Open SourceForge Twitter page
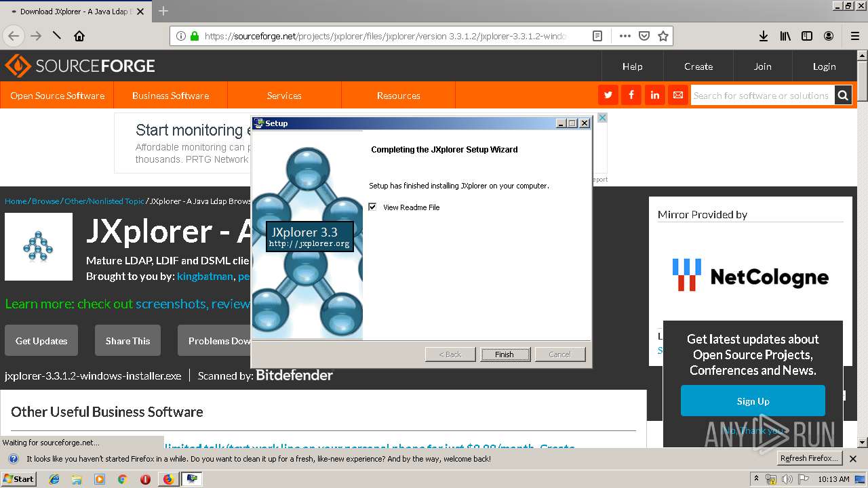The image size is (868, 488). pyautogui.click(x=608, y=96)
